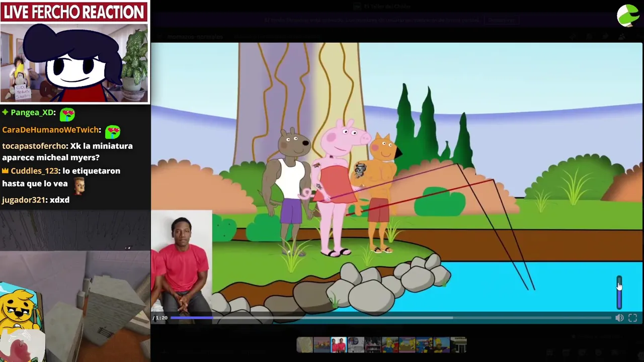Open the Homer Simpson blue shirt thumbnail

pos(390,345)
